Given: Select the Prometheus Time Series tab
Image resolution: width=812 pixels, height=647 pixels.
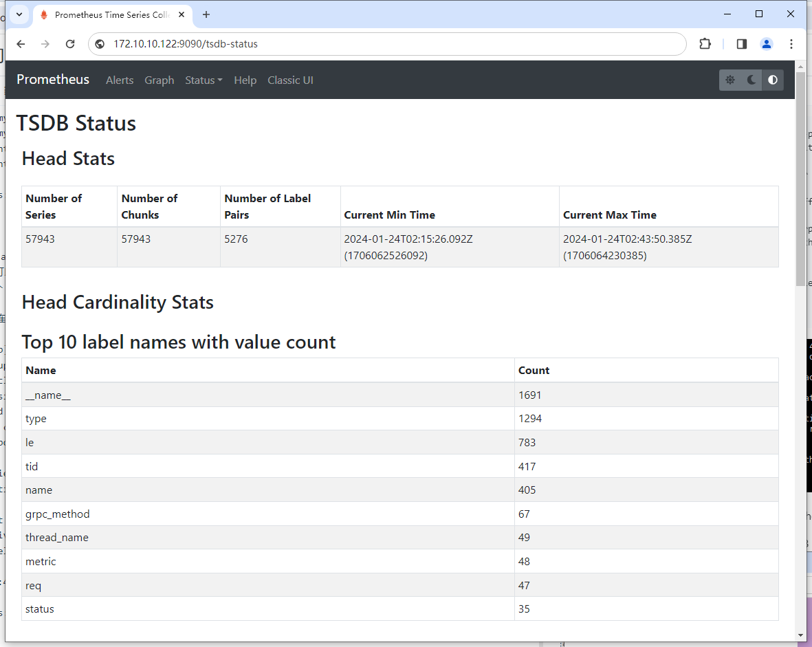Looking at the screenshot, I should 113,15.
